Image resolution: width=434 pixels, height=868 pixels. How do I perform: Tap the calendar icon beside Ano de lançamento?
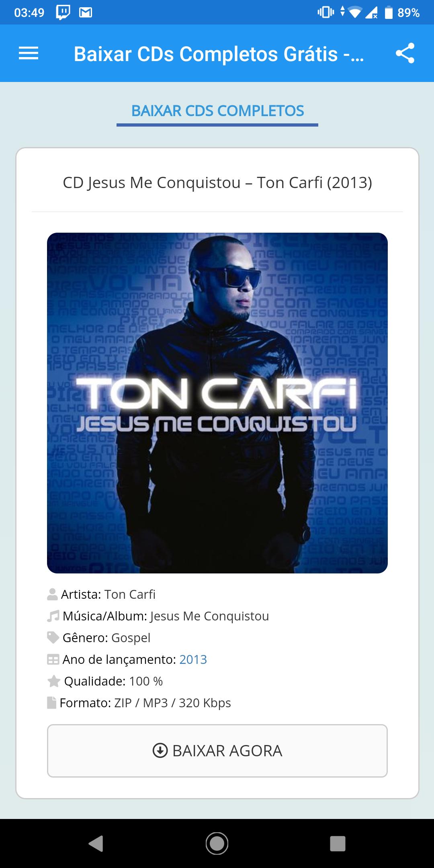pos(53,659)
